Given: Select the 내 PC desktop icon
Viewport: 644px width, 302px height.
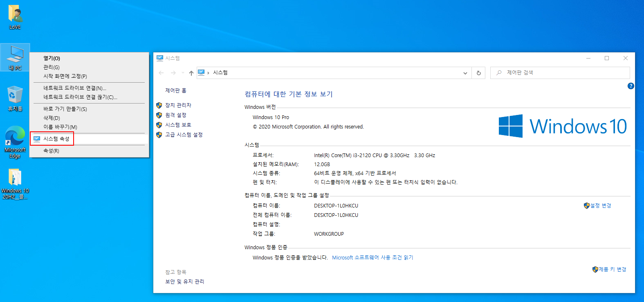Looking at the screenshot, I should tap(15, 58).
